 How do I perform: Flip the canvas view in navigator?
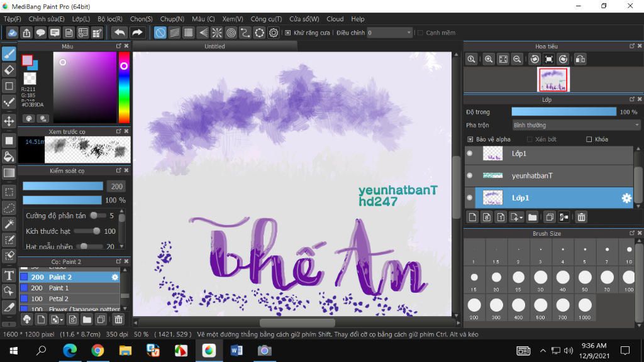point(580,59)
